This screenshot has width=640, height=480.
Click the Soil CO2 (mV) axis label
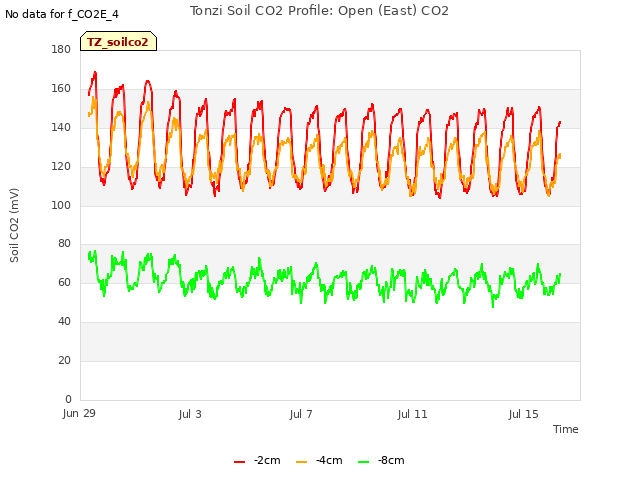(14, 225)
